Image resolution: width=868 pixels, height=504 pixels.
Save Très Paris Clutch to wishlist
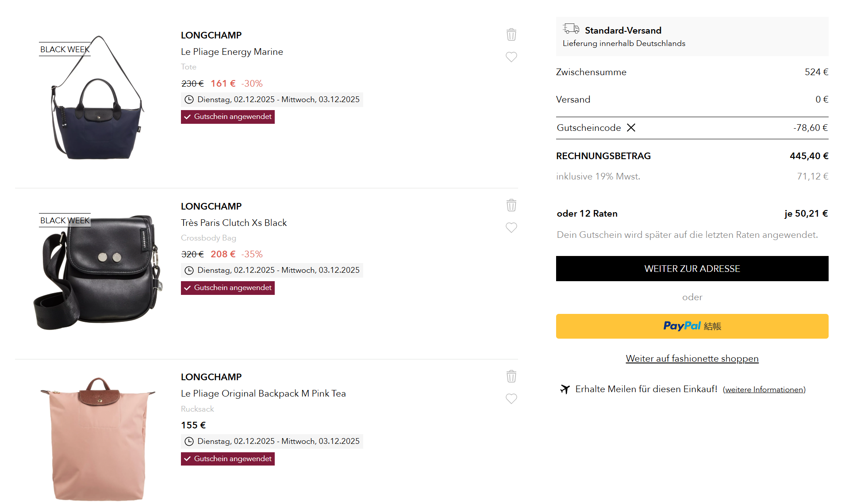tap(511, 228)
